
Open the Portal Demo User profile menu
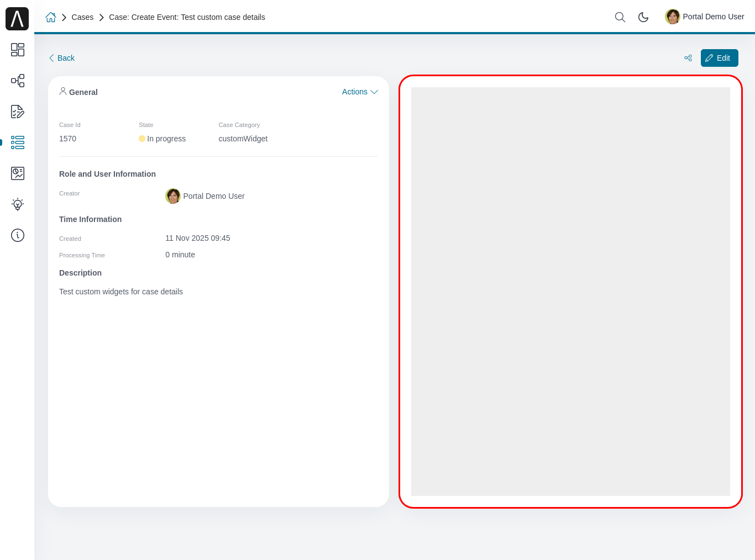[704, 17]
